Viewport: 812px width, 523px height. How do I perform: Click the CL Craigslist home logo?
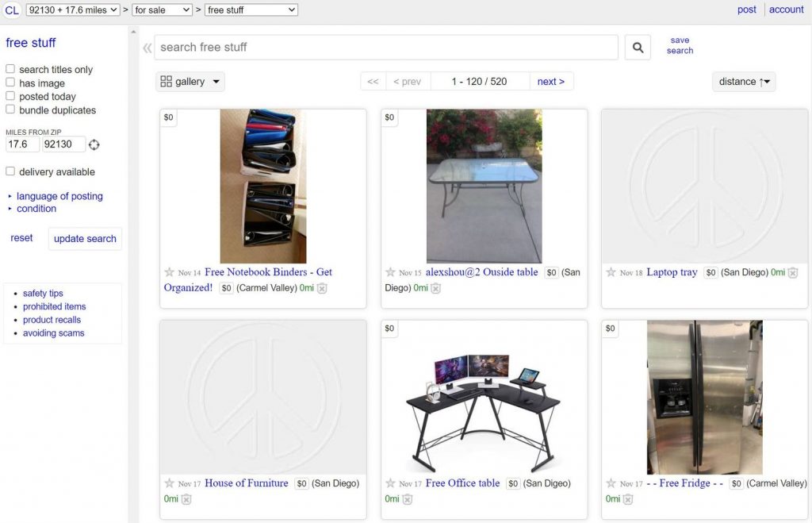click(x=11, y=10)
